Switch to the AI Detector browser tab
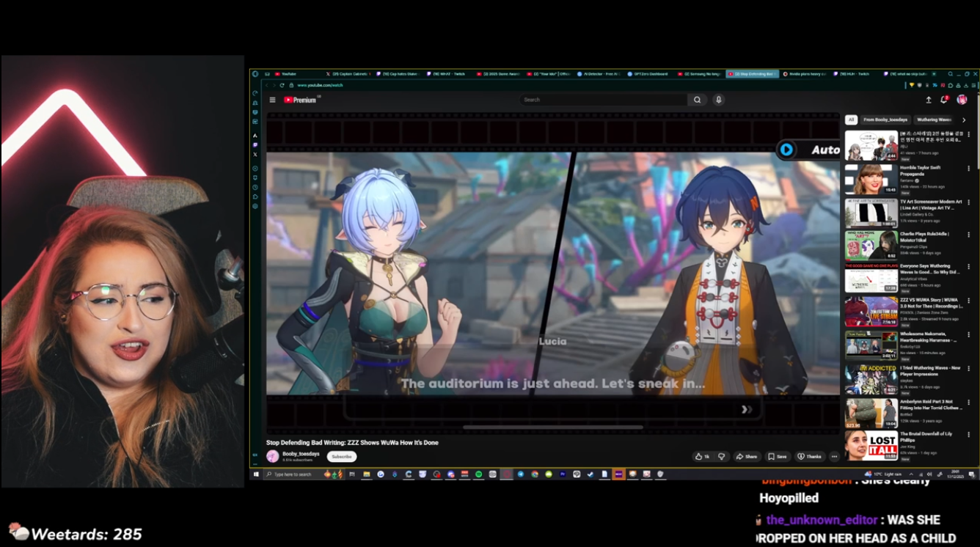This screenshot has width=980, height=547. tap(599, 74)
